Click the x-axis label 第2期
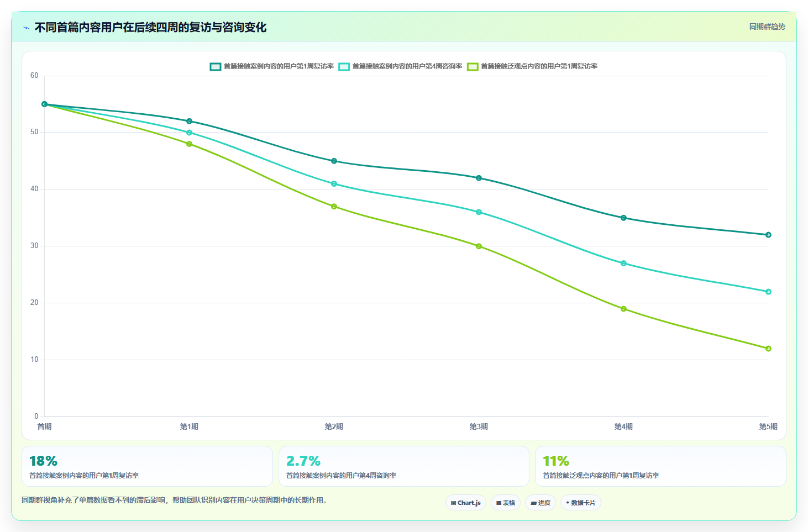 (x=334, y=426)
